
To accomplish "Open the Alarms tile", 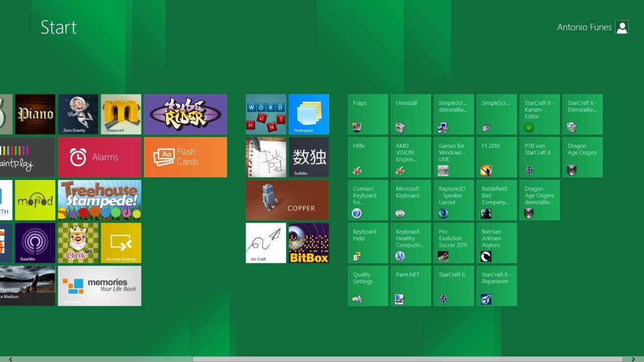I will click(100, 157).
